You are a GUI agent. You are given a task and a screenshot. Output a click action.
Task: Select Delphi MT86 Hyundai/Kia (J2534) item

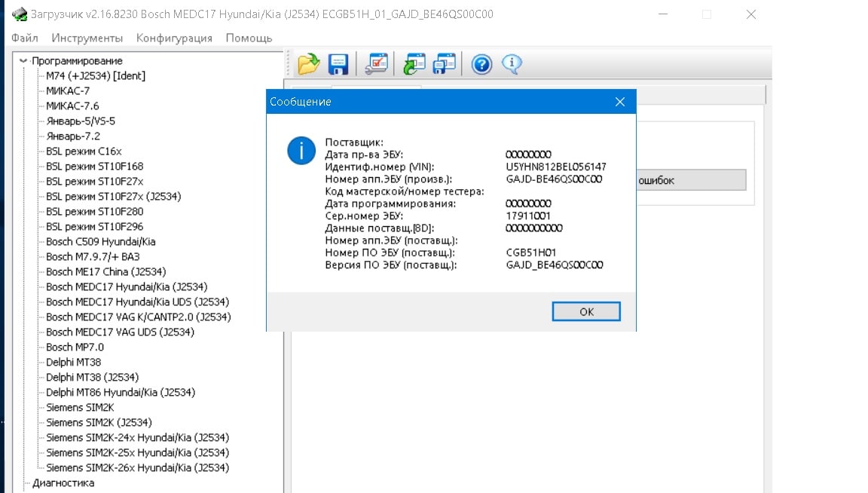pos(121,392)
